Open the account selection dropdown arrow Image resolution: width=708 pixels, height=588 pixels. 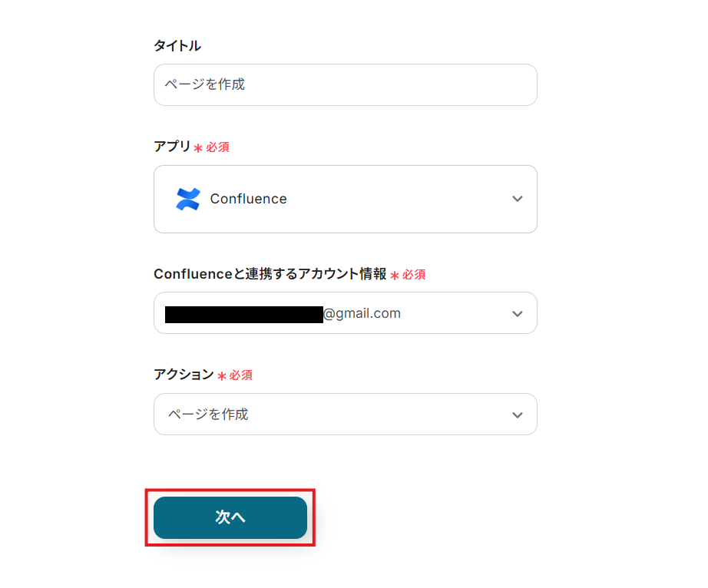point(517,313)
